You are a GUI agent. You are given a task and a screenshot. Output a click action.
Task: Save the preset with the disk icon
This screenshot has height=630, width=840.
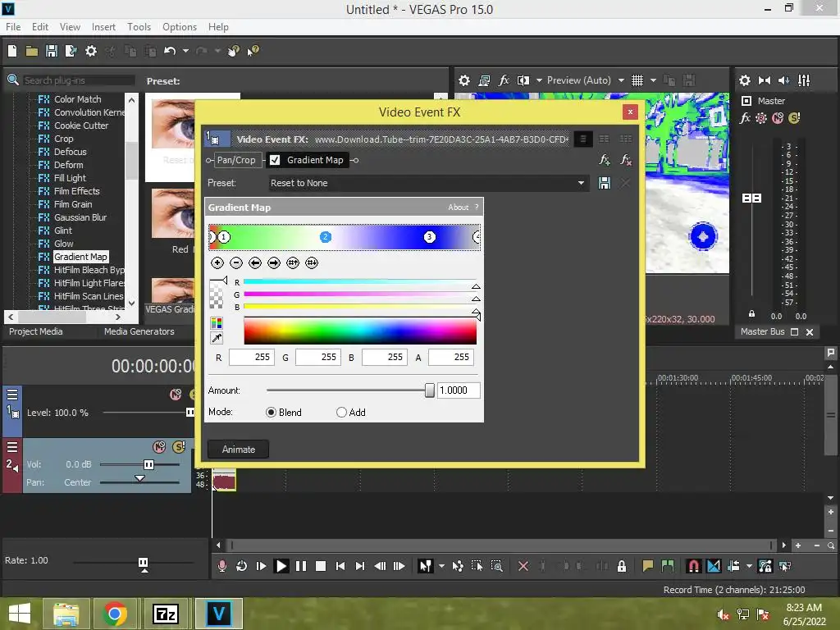605,183
